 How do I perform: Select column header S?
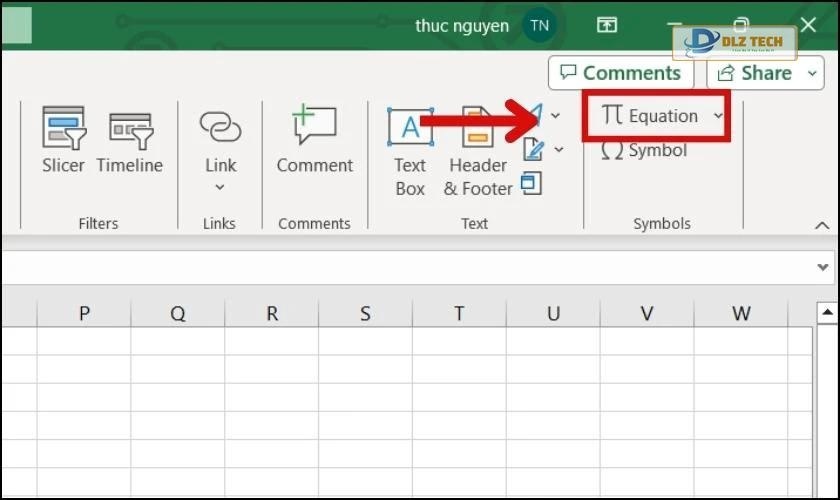pos(365,314)
